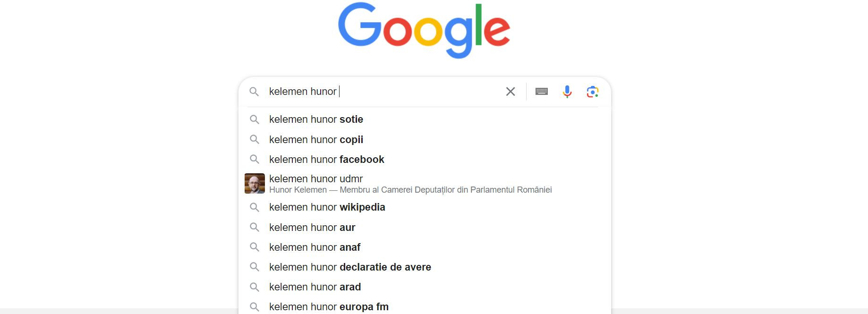Select the 'kelemen hunor europa fm' suggestion
Image resolution: width=868 pixels, height=314 pixels.
tap(328, 306)
